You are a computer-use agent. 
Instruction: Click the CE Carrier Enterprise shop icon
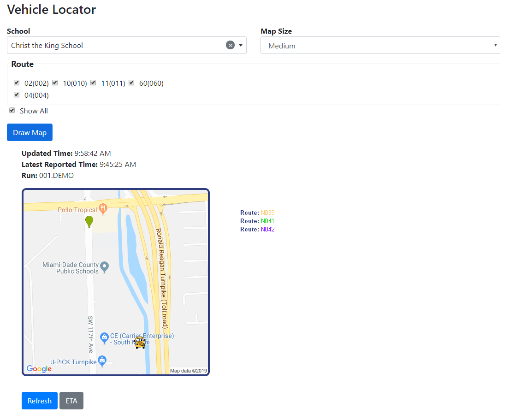[104, 338]
